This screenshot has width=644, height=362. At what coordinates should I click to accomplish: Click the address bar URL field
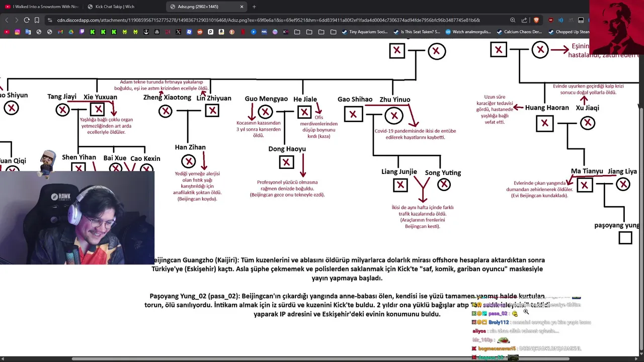click(x=269, y=20)
